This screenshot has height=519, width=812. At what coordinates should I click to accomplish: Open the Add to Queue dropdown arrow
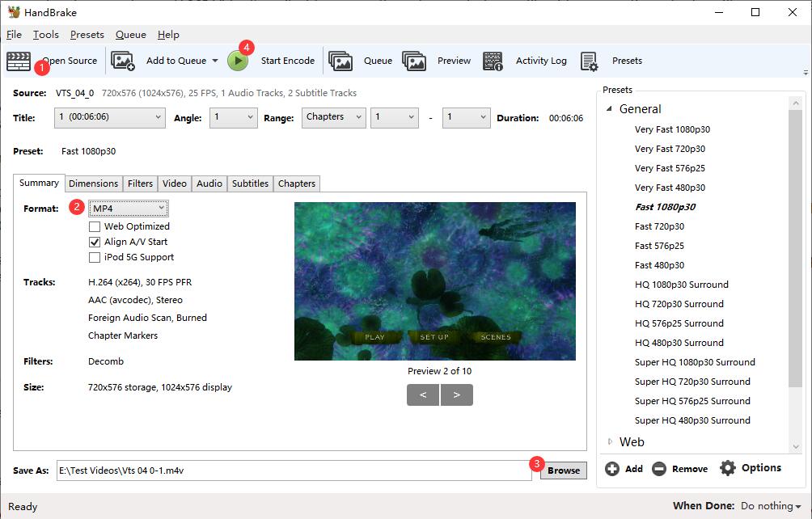[x=215, y=61]
